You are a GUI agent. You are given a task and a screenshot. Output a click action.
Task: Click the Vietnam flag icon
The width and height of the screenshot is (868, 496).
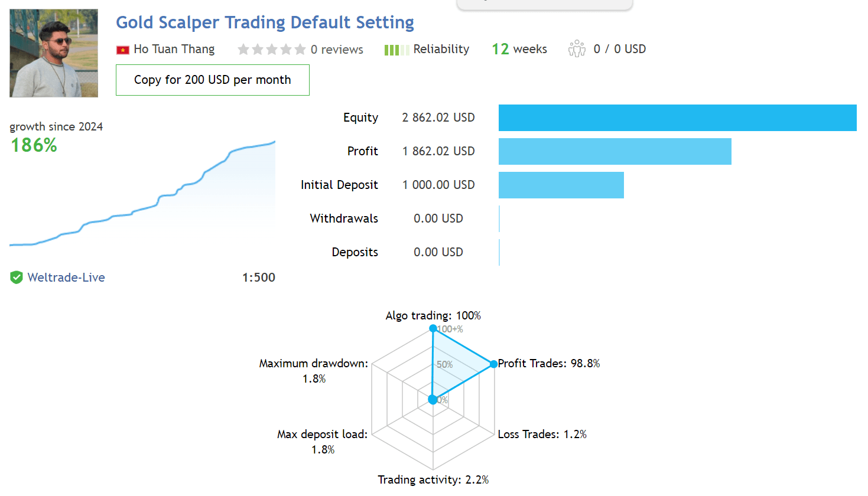[x=123, y=50]
